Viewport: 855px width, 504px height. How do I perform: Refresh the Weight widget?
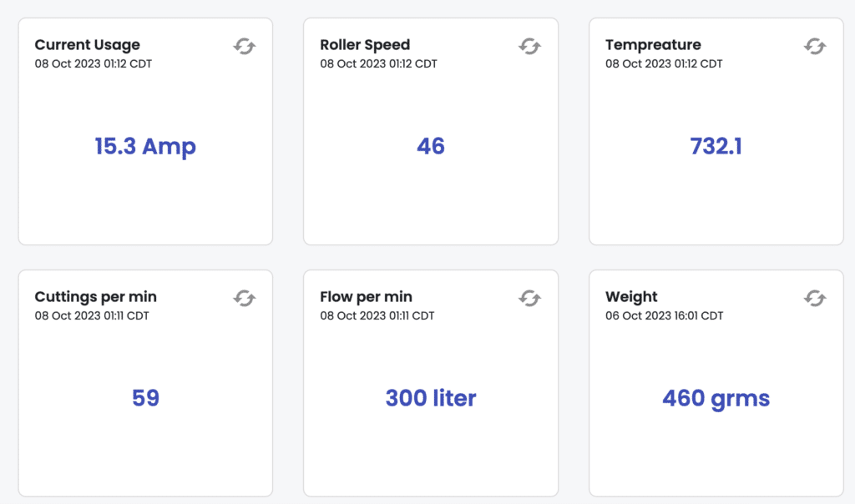[x=815, y=298]
